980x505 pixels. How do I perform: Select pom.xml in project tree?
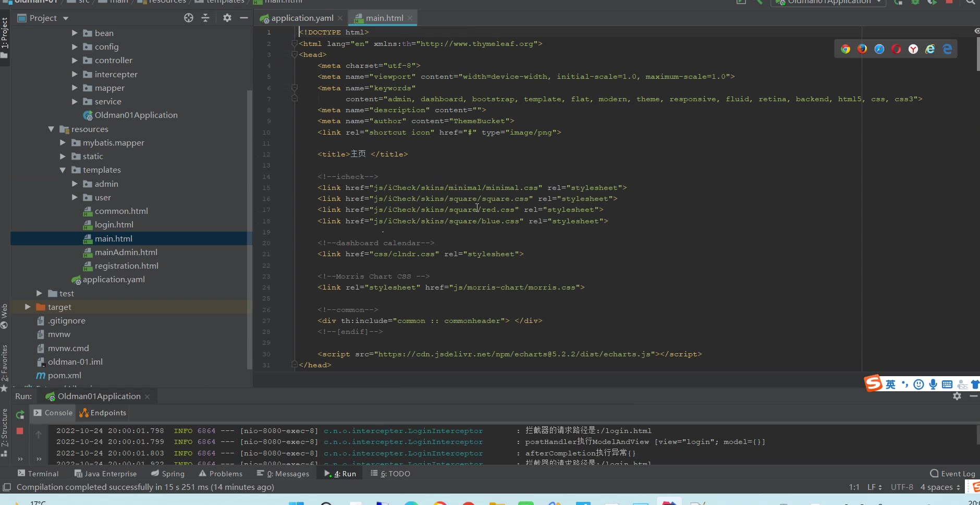point(65,376)
